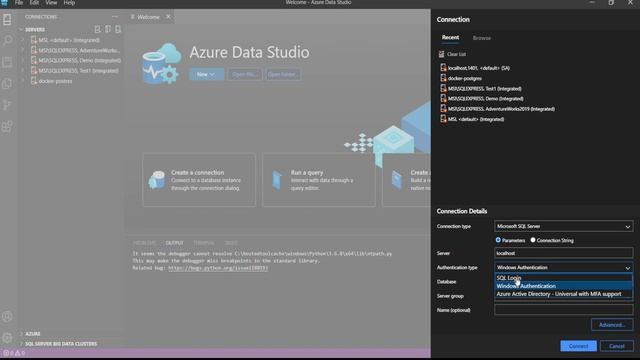
Task: Select docker-postgres server in Servers tree
Action: 51,81
